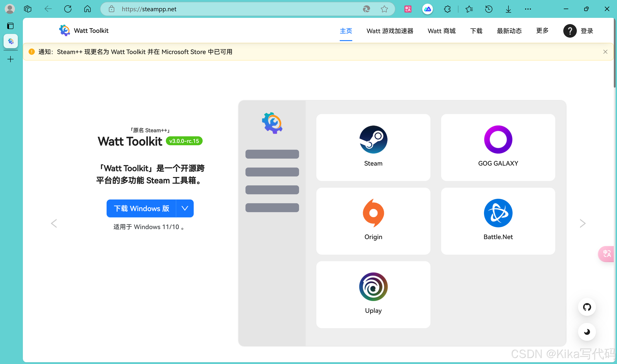Image resolution: width=617 pixels, height=364 pixels.
Task: Add page to favorites star
Action: (384, 9)
